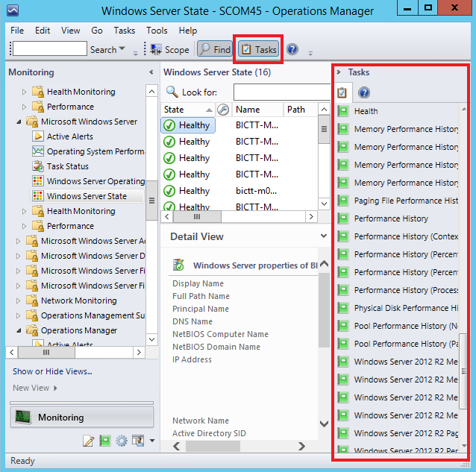Screen dimensions: 476x472
Task: Click the Look for search field
Action: 282,92
